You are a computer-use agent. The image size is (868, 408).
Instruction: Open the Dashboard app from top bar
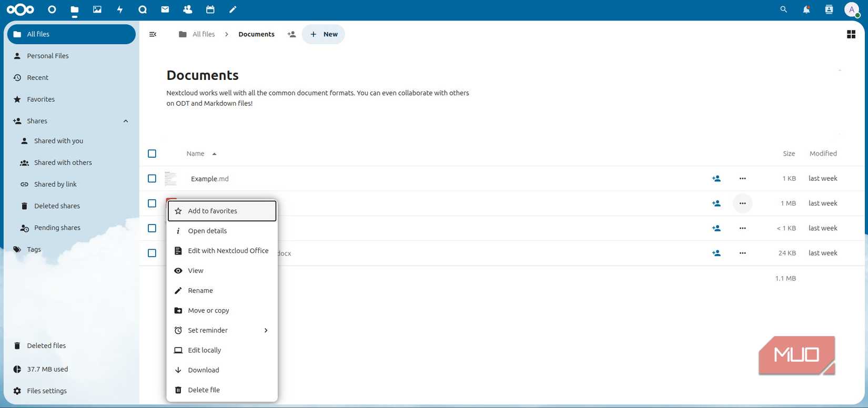(x=52, y=9)
